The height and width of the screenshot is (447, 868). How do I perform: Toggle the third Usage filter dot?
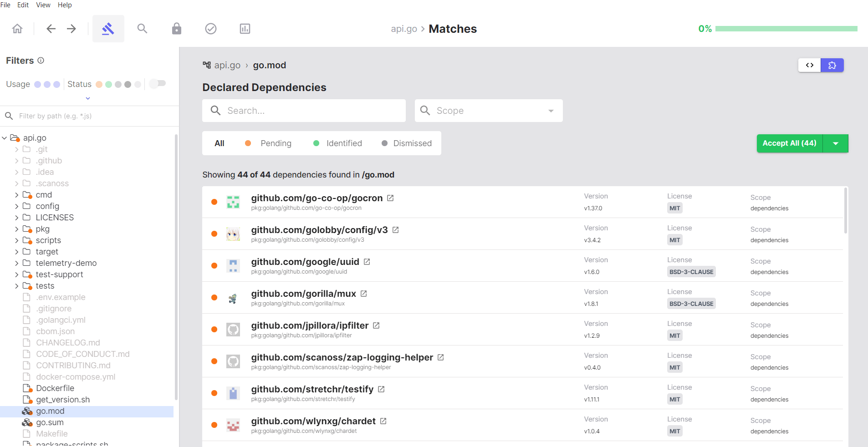[57, 84]
